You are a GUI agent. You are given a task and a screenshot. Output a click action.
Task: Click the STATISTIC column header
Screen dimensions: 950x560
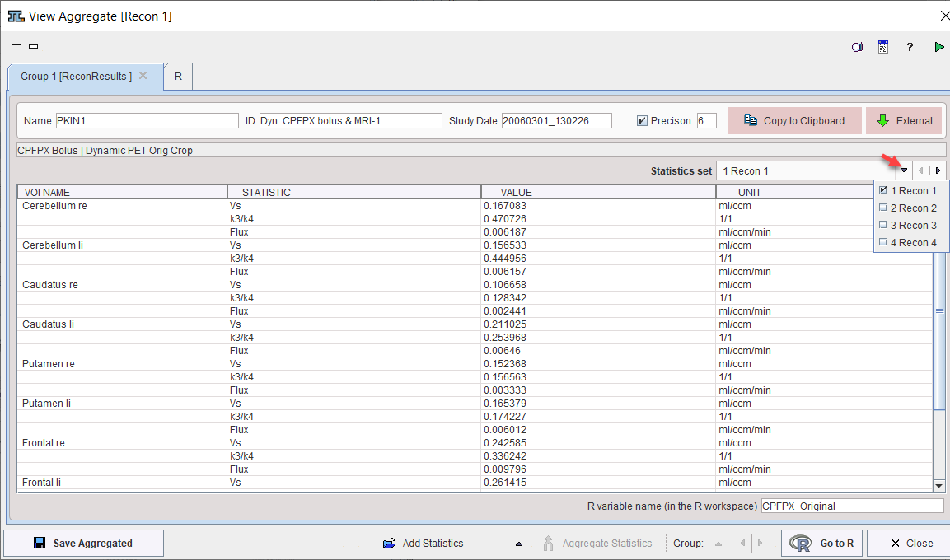354,192
